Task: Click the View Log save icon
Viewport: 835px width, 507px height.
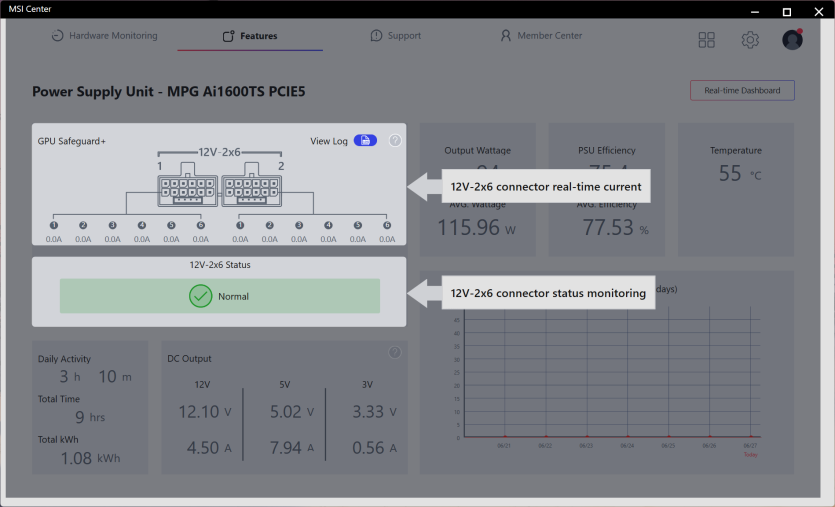Action: click(x=365, y=141)
